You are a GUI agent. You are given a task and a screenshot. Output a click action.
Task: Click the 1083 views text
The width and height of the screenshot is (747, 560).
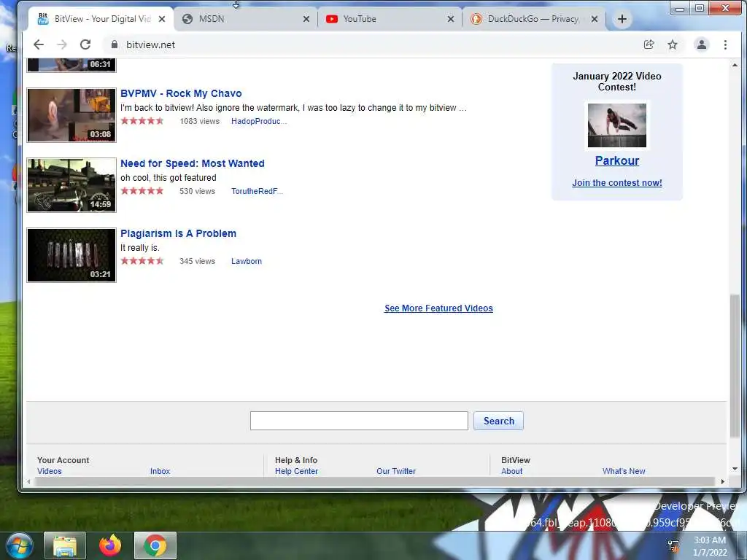click(200, 122)
